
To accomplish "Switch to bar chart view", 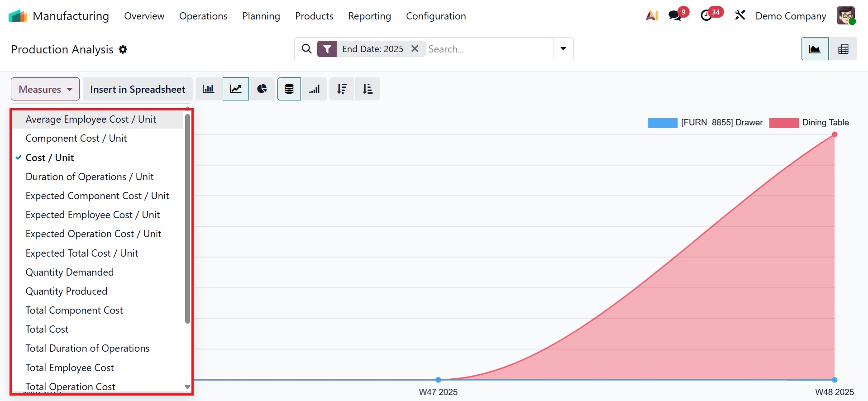I will pos(208,89).
